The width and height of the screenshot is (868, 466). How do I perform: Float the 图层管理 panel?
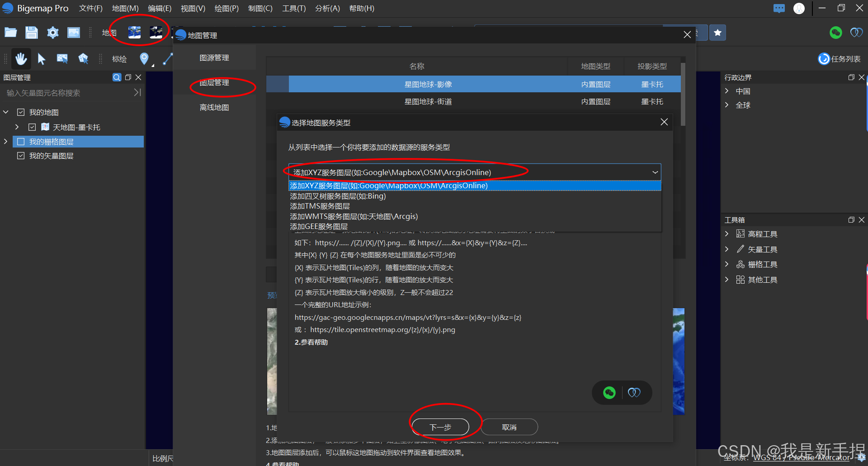coord(128,77)
